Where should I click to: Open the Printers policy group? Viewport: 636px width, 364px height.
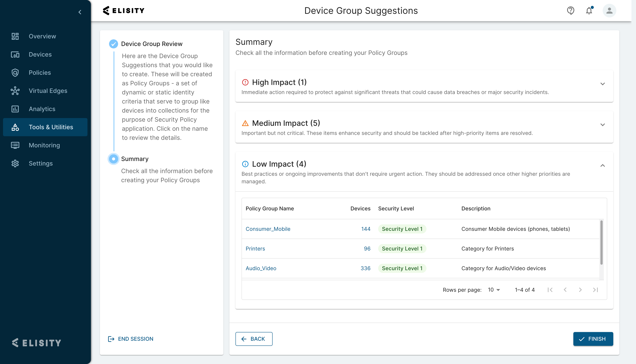[255, 249]
